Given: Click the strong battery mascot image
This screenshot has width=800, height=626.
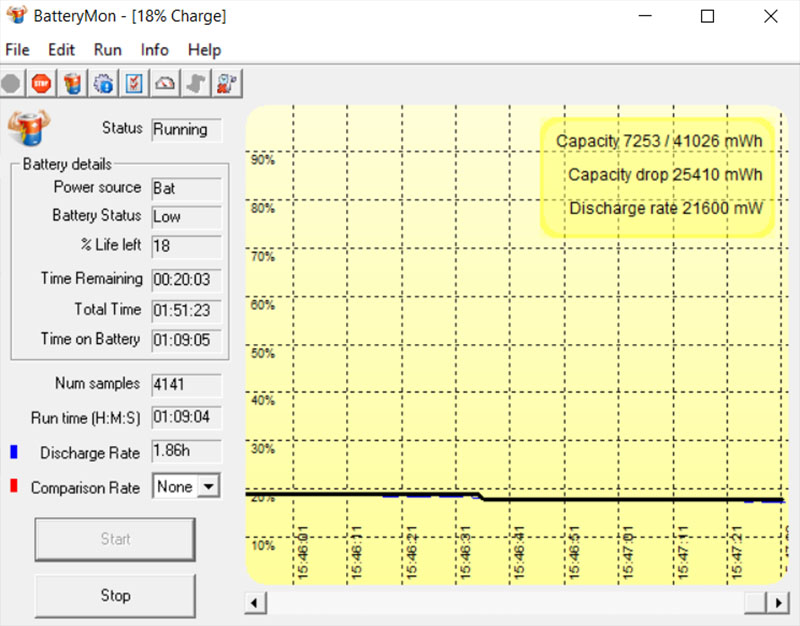Looking at the screenshot, I should pyautogui.click(x=29, y=128).
